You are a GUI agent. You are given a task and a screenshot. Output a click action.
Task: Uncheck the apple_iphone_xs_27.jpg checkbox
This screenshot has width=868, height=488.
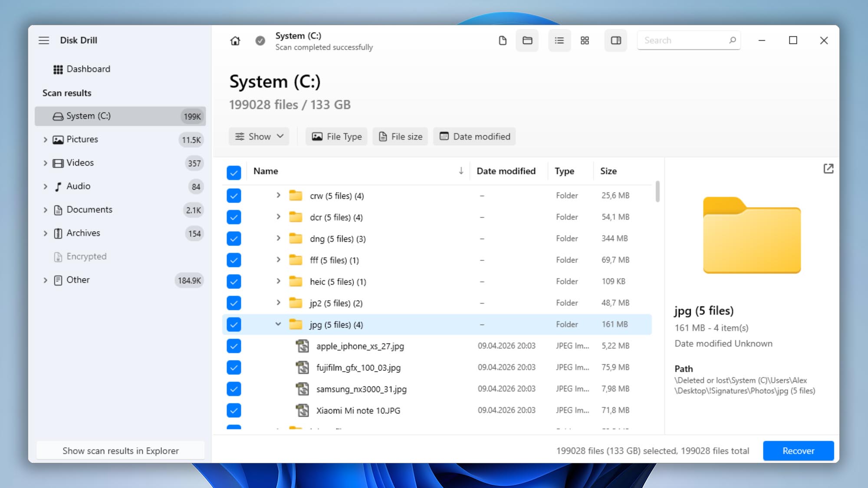[x=233, y=346]
